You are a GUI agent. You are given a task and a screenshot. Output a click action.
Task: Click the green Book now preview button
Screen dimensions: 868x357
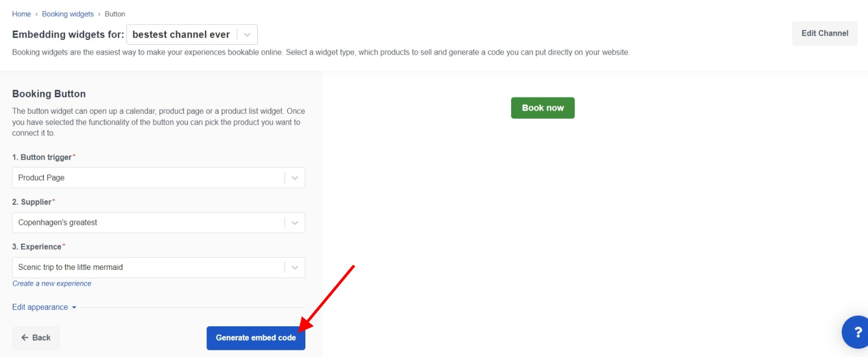542,107
